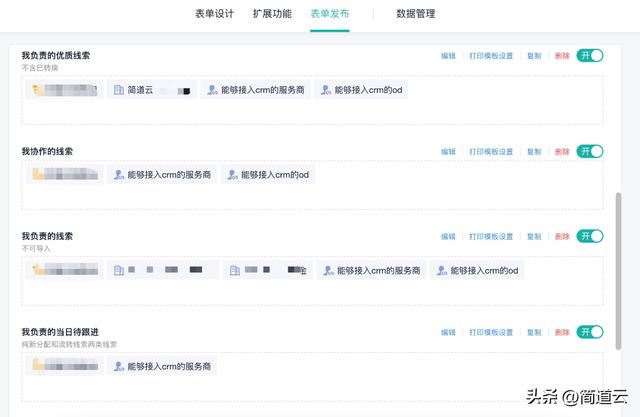
Task: Click first blurred department icon in 我负责的线索
Action: point(118,270)
